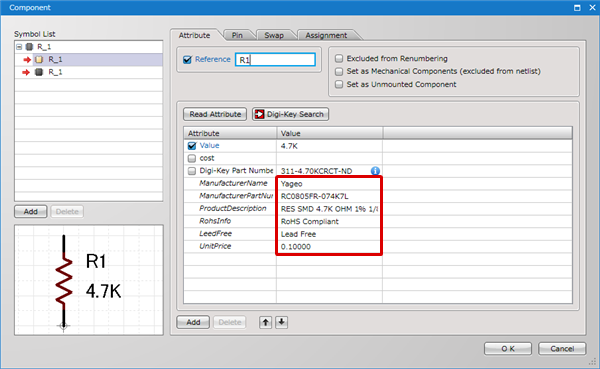Click the Attribute column header

click(x=230, y=133)
